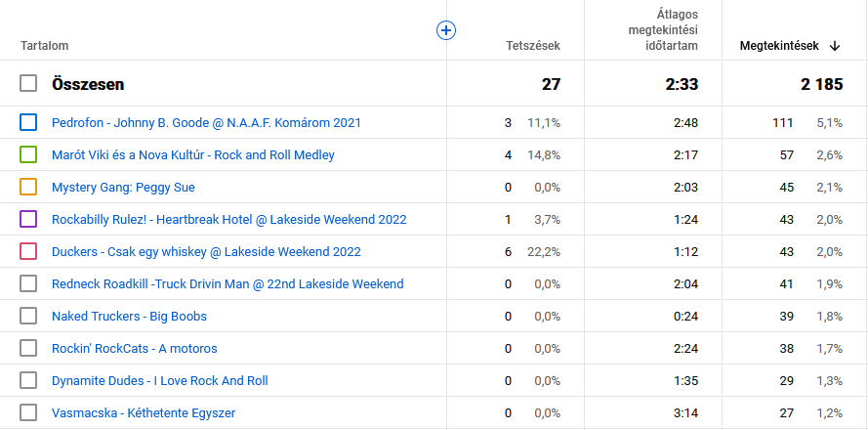
Task: Check the Redneck Roadkill row checkbox
Action: coord(28,283)
